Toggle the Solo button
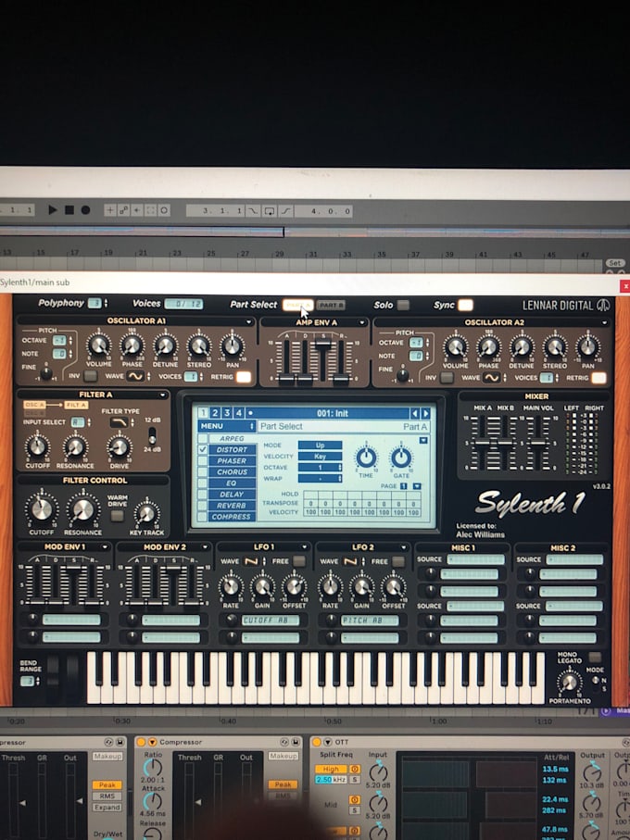 point(403,305)
